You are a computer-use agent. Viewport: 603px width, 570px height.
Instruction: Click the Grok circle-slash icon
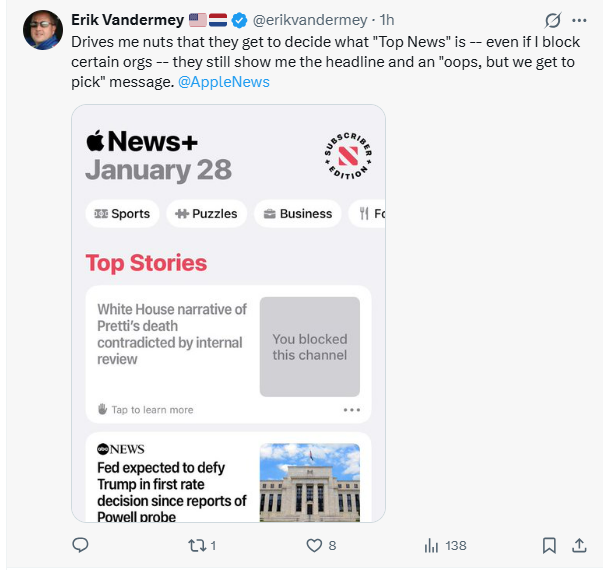coord(552,20)
